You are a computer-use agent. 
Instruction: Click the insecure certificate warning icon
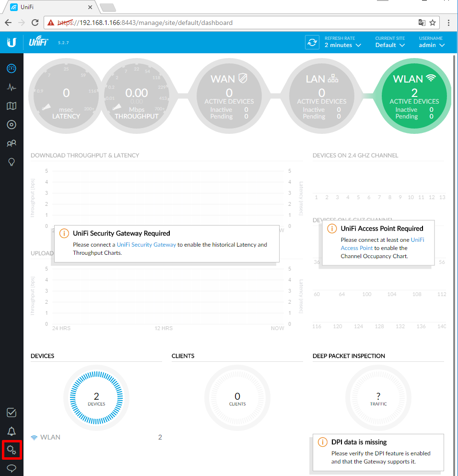(51, 23)
